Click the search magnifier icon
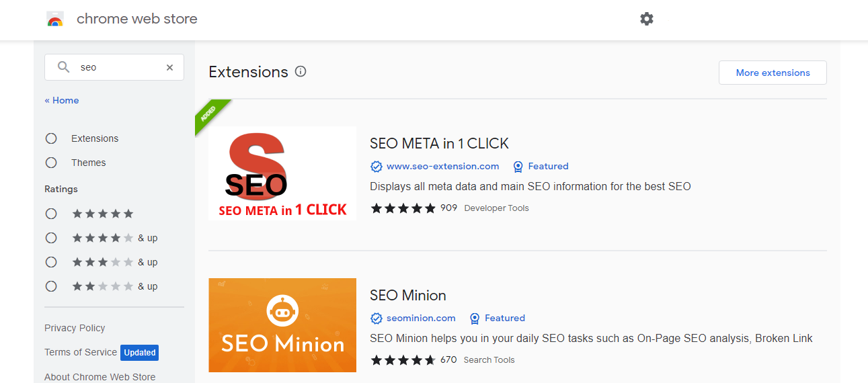 [64, 67]
